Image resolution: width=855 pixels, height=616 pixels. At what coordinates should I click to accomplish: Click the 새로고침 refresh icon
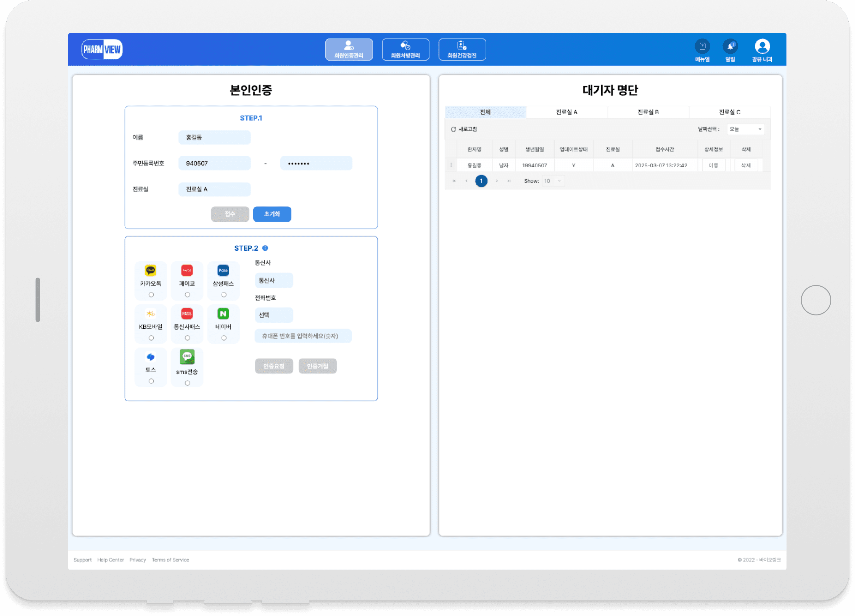(453, 129)
